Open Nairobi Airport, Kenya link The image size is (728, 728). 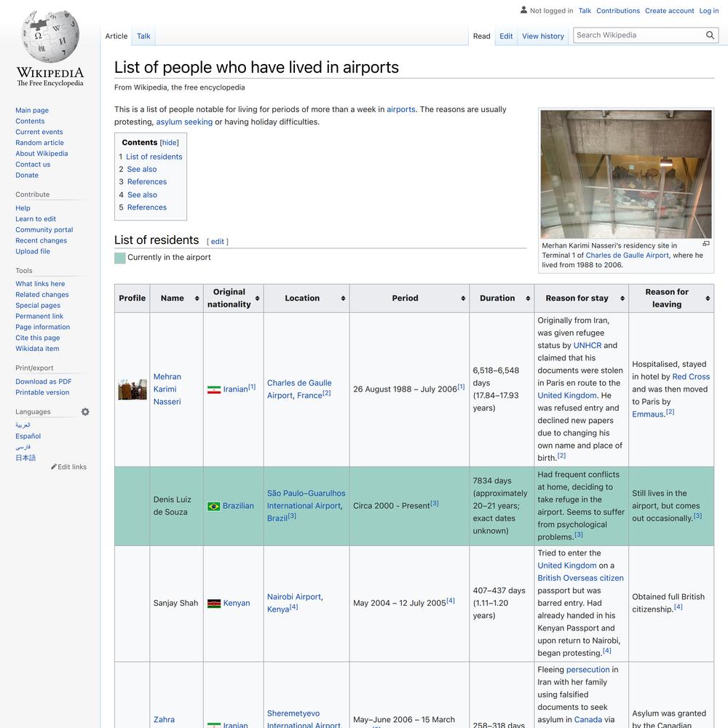(295, 603)
